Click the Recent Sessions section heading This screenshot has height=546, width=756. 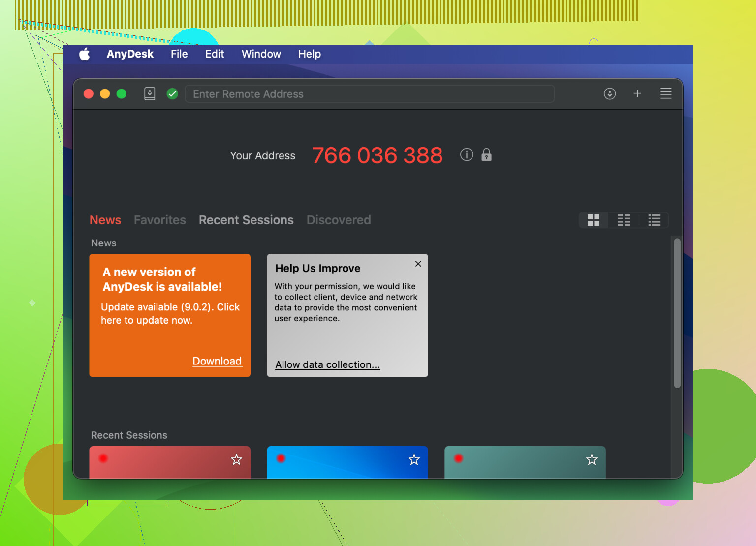pos(129,435)
